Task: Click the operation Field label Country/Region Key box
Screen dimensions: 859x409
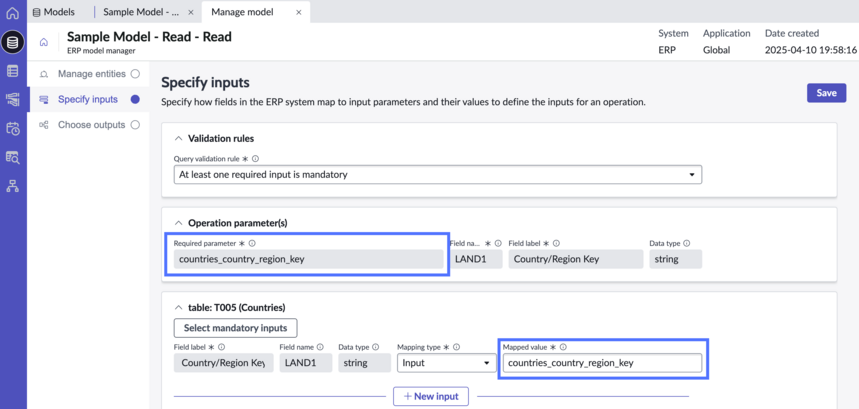Action: tap(576, 259)
